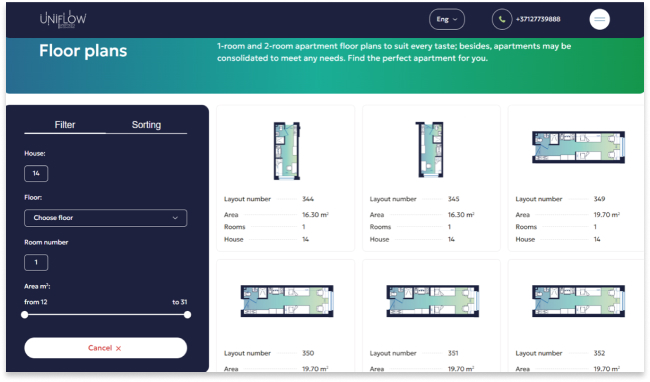
Task: Select room number 1 filter button
Action: pyautogui.click(x=36, y=263)
